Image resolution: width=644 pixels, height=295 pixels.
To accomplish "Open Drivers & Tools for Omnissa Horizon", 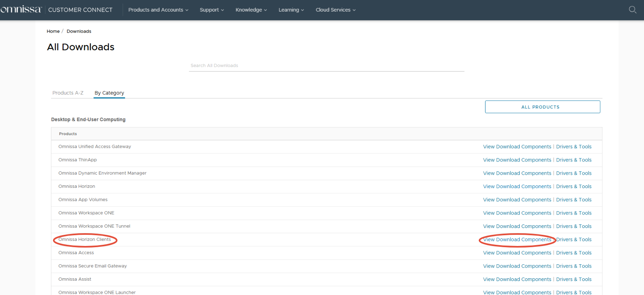I will tap(574, 186).
